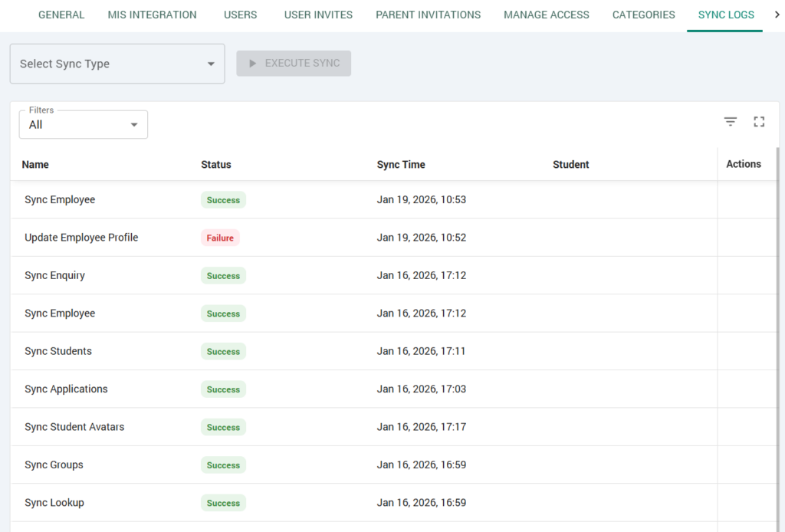This screenshot has width=785, height=532.
Task: Switch to the Parent Invitations tab
Action: [428, 15]
